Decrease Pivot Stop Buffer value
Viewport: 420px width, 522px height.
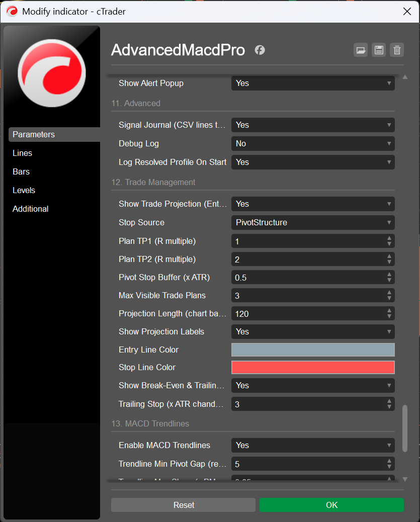click(389, 280)
